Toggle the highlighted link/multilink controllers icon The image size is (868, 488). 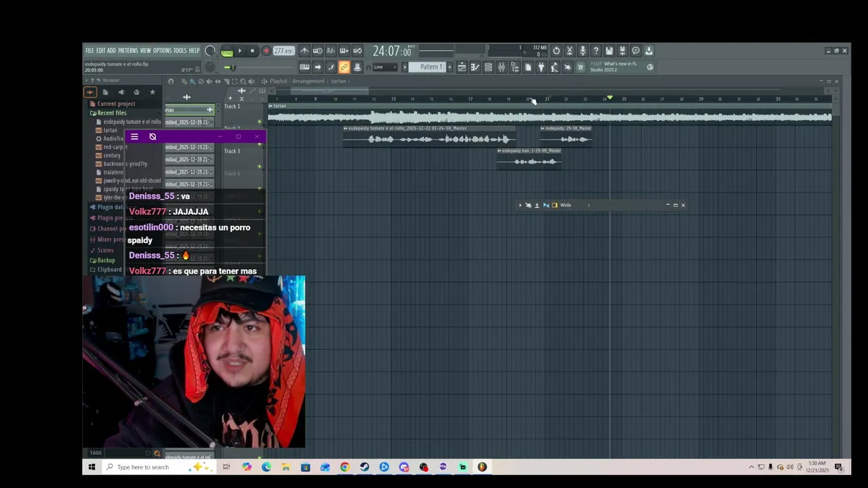[344, 67]
